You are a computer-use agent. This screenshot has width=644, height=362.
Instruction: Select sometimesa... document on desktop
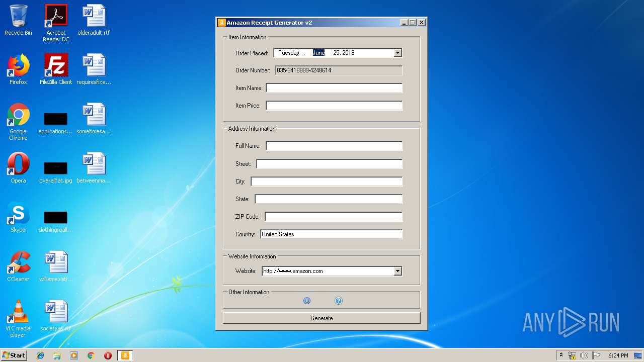(x=94, y=119)
